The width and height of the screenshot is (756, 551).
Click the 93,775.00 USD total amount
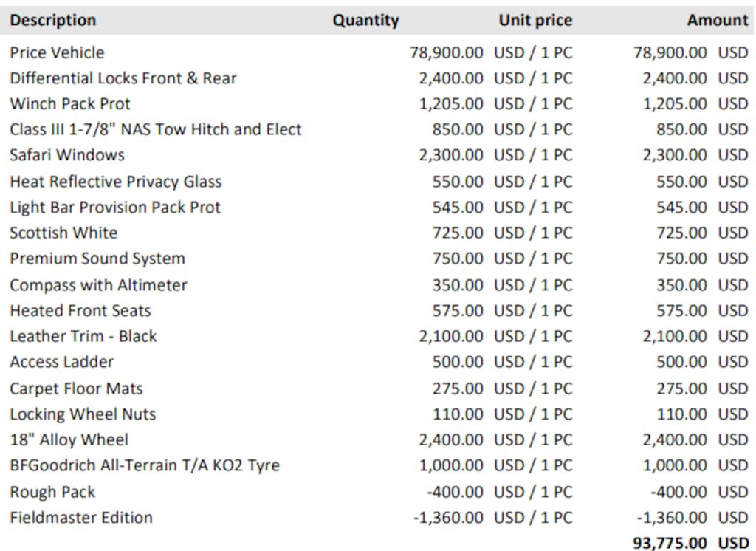(690, 543)
